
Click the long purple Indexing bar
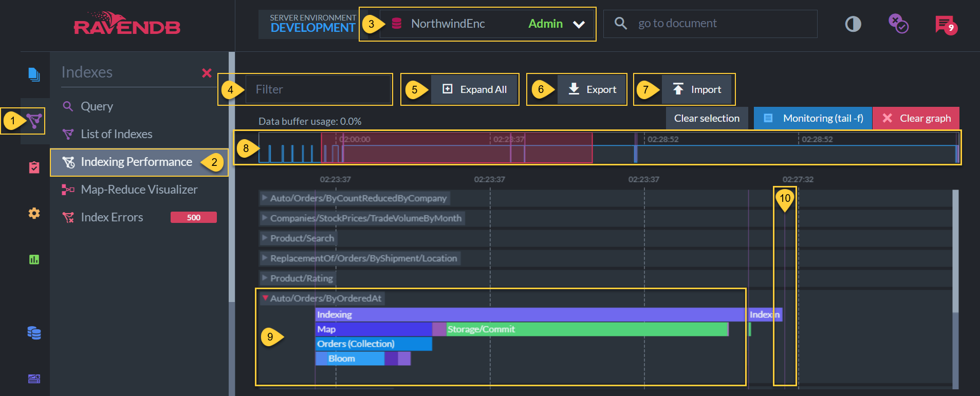[530, 314]
